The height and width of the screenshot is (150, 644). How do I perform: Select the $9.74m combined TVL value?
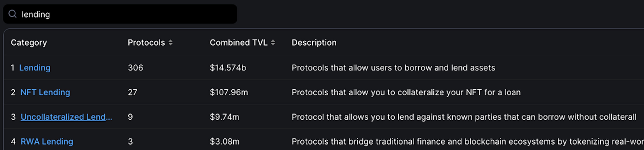click(x=225, y=117)
